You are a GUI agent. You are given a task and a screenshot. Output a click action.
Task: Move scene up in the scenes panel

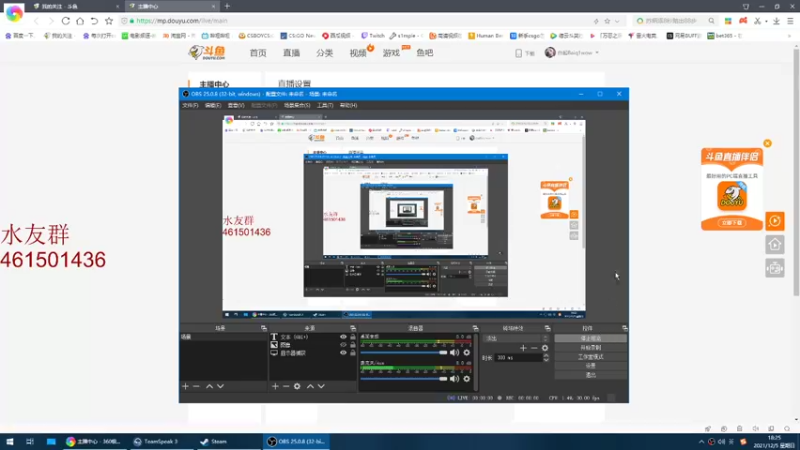209,386
